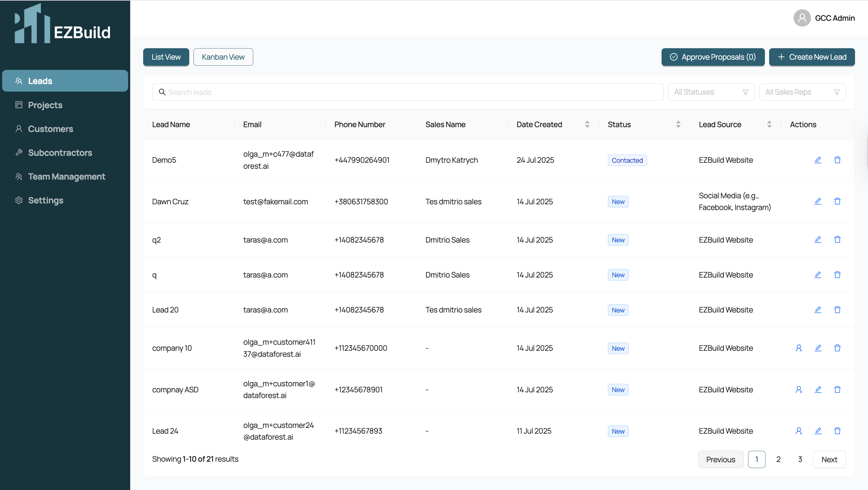Viewport: 868px width, 490px height.
Task: Click the GCC Admin user name
Action: (835, 18)
